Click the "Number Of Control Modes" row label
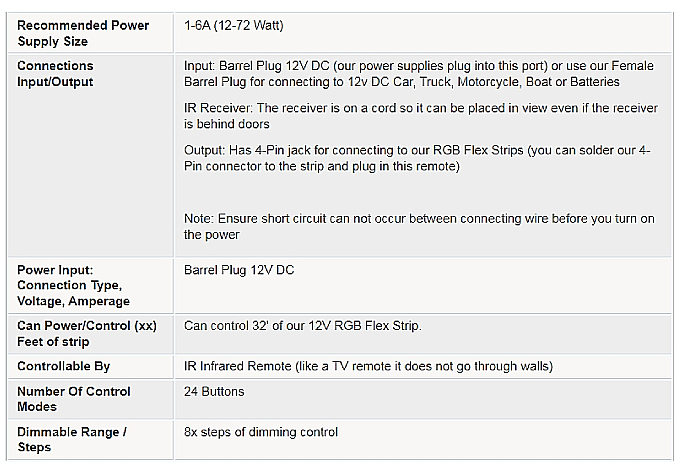The height and width of the screenshot is (471, 680). 74,399
